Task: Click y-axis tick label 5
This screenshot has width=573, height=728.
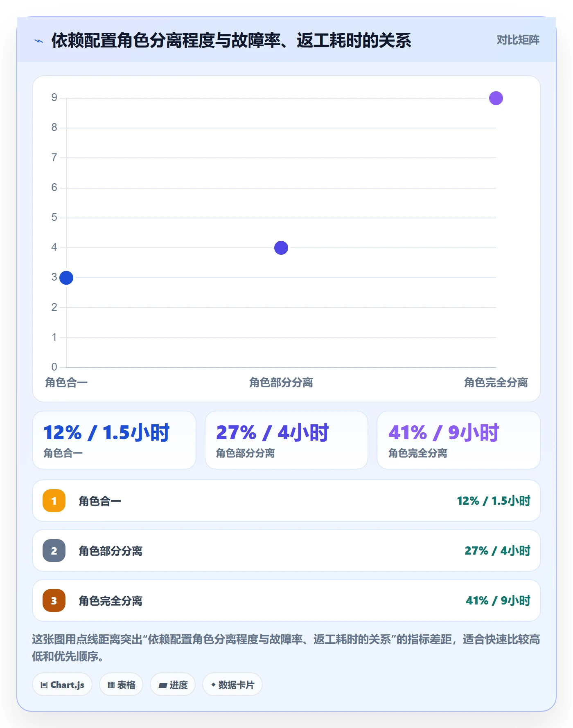Action: [54, 217]
